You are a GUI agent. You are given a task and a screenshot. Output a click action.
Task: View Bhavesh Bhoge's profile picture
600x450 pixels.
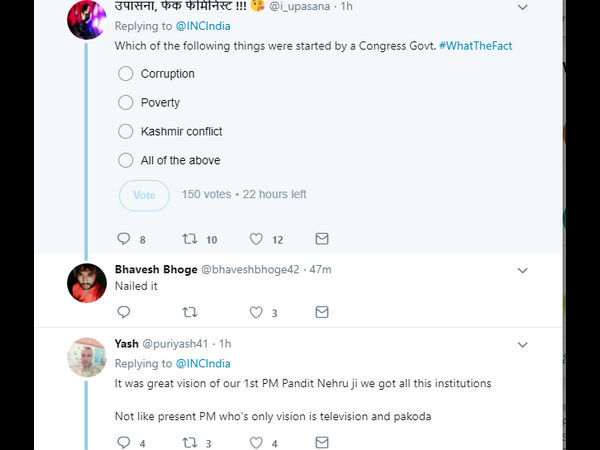coord(87,283)
